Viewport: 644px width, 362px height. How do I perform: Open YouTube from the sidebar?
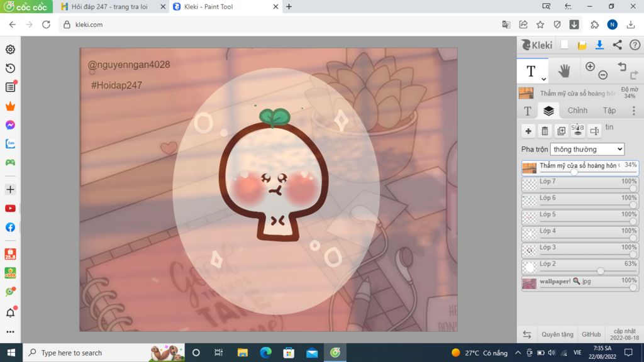(x=10, y=209)
